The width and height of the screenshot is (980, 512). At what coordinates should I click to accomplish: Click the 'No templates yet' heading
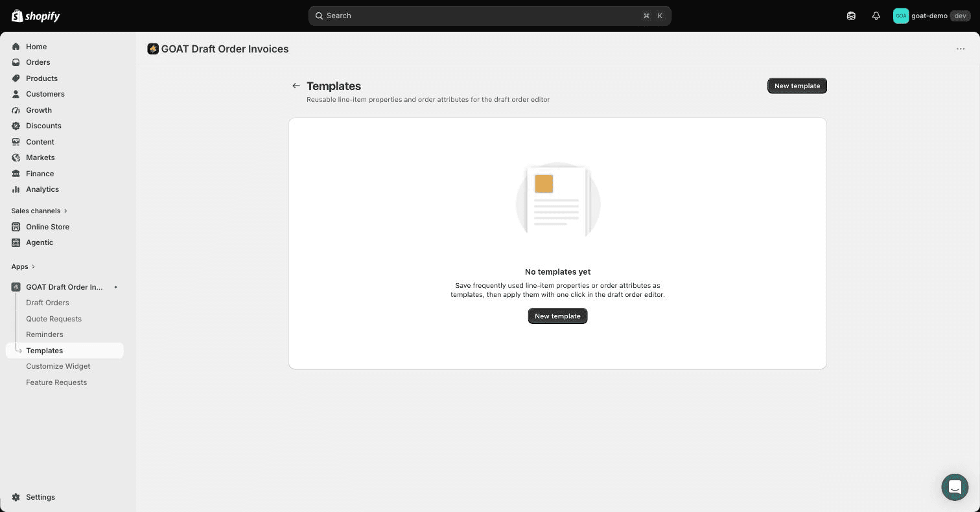557,272
